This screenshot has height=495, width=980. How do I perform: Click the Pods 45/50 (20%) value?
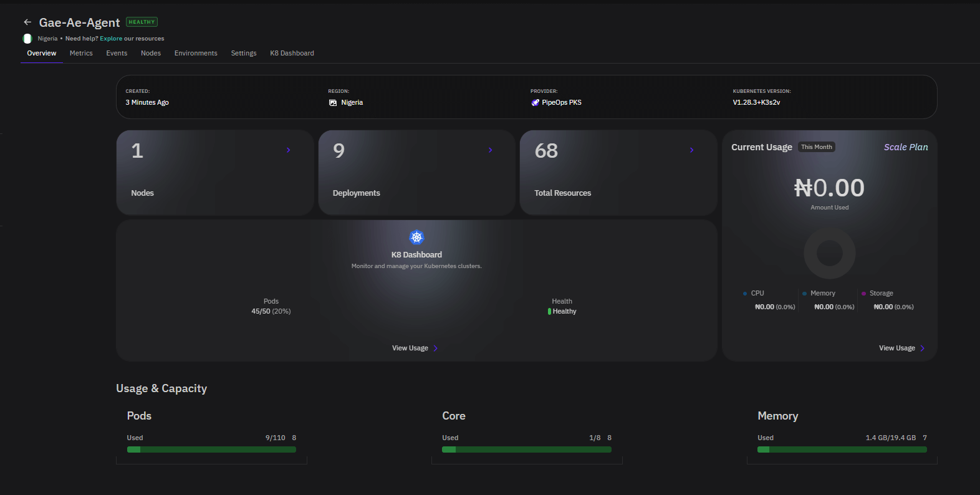[x=271, y=312]
